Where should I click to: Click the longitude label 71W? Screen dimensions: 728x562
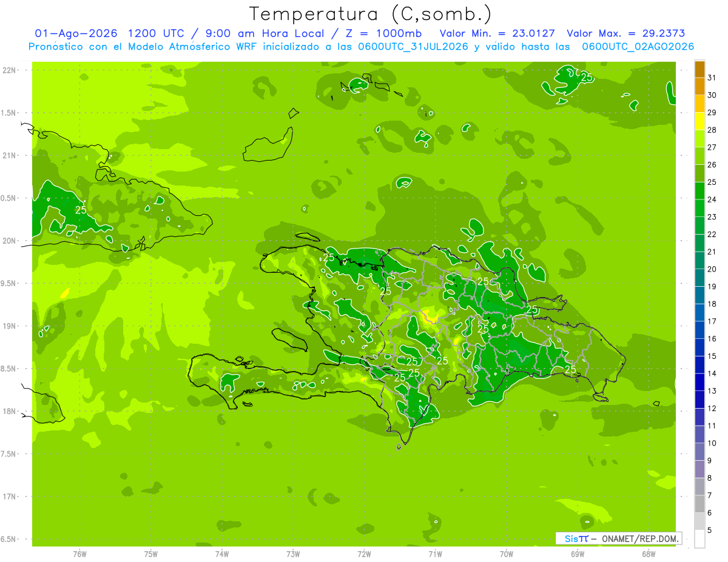point(435,554)
